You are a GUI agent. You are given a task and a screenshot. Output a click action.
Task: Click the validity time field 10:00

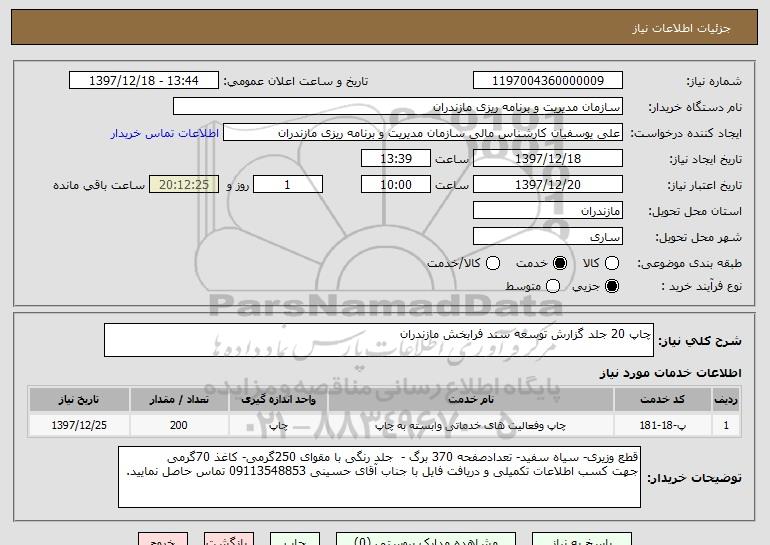coord(396,185)
